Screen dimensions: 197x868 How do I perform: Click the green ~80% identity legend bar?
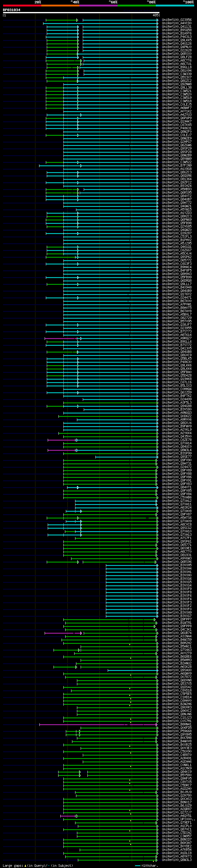tap(137, 6)
